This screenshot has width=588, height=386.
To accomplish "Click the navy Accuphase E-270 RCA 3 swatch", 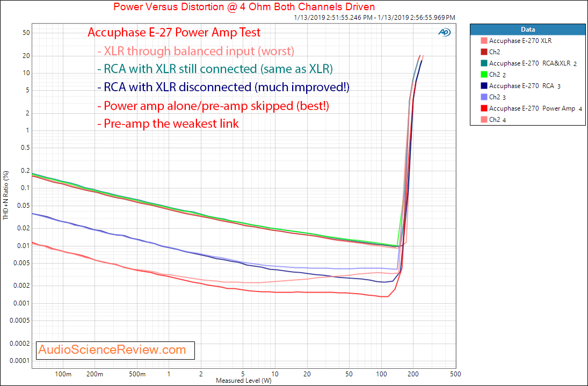I will pyautogui.click(x=484, y=86).
